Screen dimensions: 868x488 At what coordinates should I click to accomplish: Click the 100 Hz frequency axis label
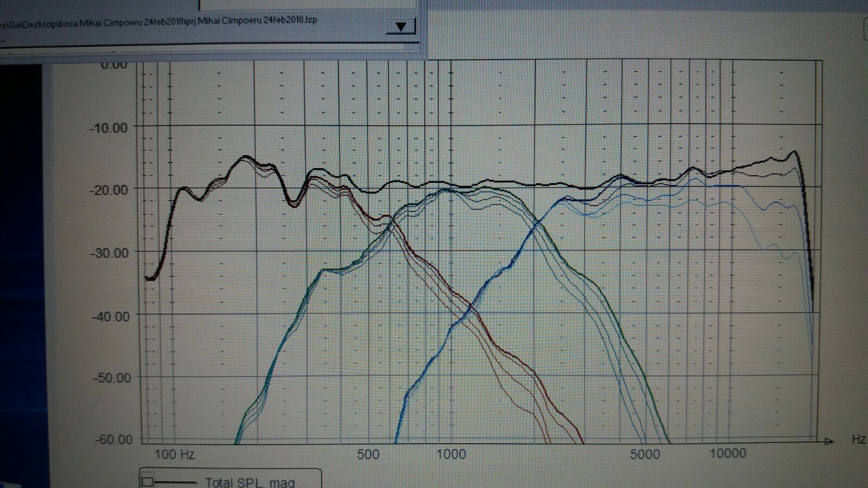tap(175, 454)
